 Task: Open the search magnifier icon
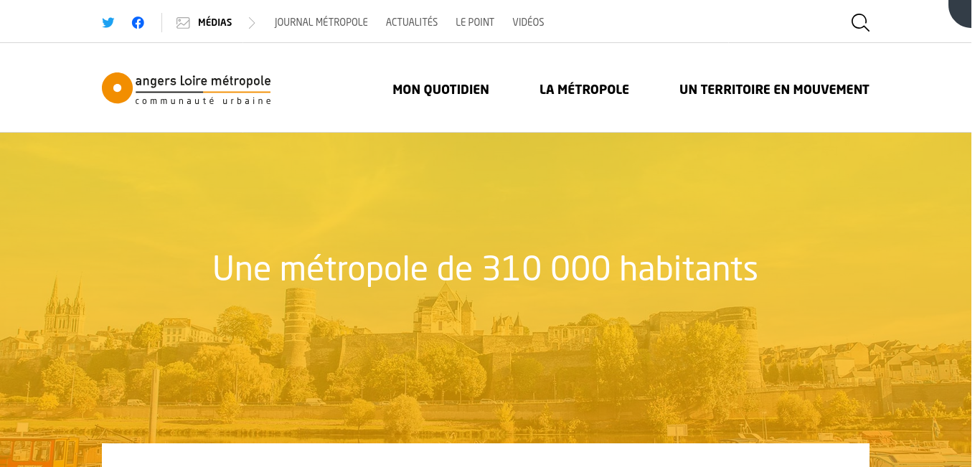[860, 22]
